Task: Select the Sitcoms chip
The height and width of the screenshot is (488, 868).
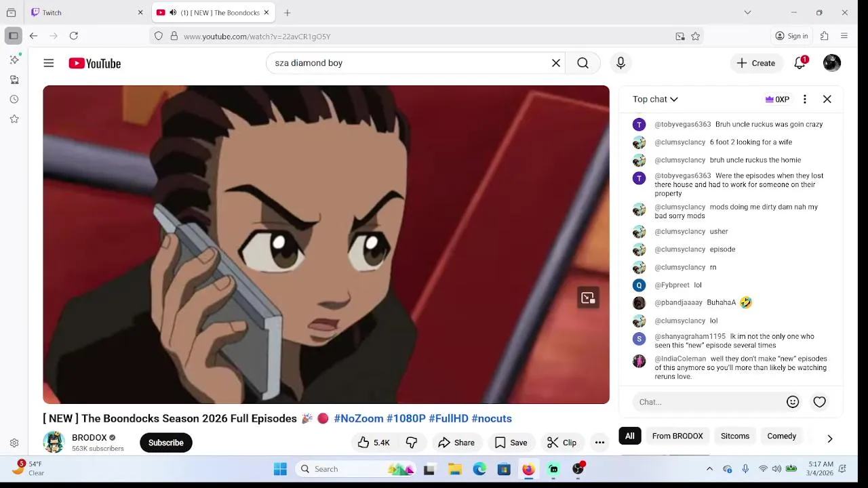Action: (x=735, y=436)
